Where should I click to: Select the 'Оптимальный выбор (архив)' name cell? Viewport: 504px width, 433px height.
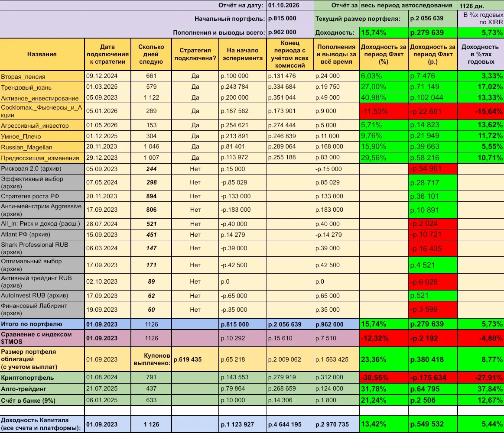(x=42, y=265)
